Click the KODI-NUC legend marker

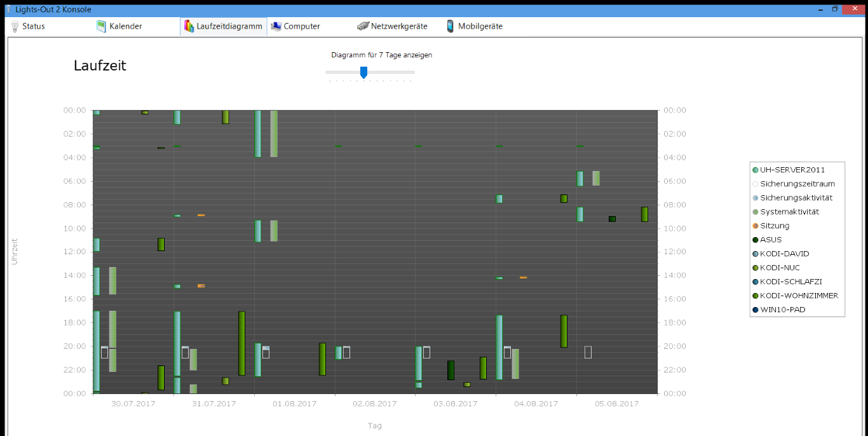pyautogui.click(x=755, y=268)
